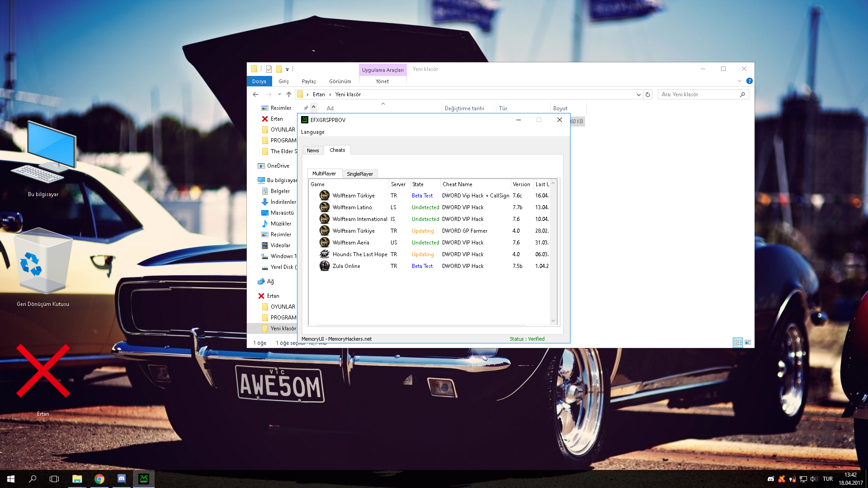Switch to the SinglePlayer tab
Viewport: 868px width, 488px height.
point(360,174)
